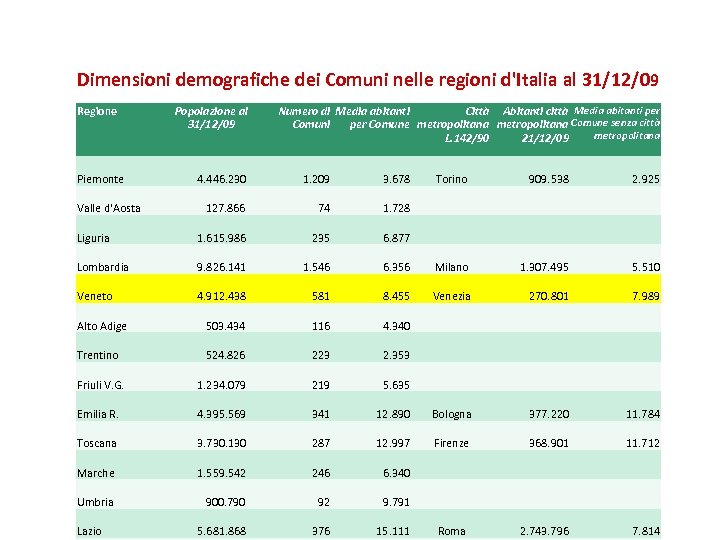Screen dimensions: 720x540
Task: Click Piemonte population value 4.446.230
Action: tap(221, 179)
